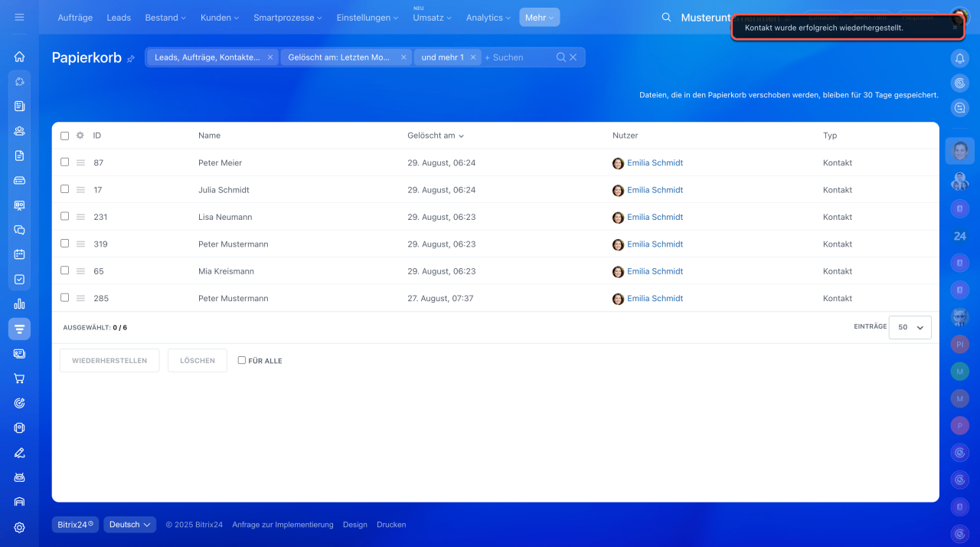Open the tasks checkmark sidebar icon
This screenshot has width=980, height=547.
19,280
